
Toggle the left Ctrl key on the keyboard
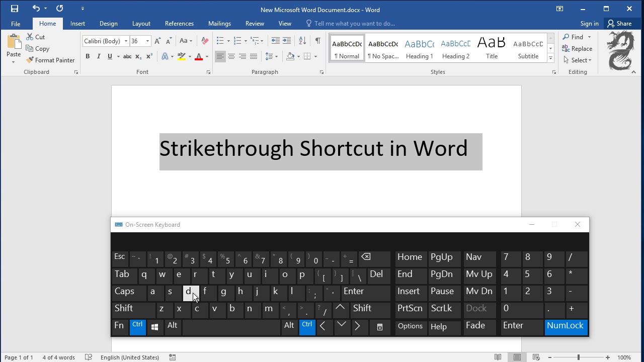coord(137,327)
